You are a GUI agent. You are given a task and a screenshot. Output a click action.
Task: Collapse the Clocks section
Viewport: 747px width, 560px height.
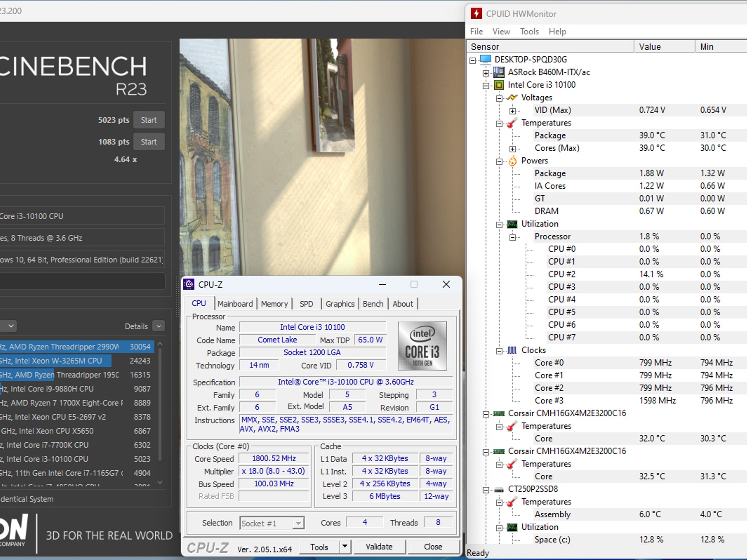(x=499, y=351)
